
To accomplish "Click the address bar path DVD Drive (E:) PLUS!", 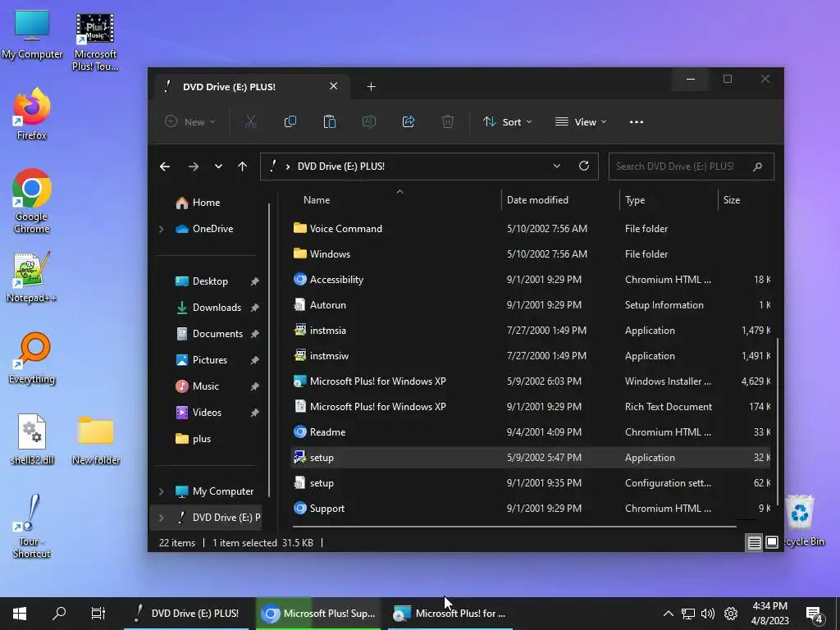I will point(340,166).
